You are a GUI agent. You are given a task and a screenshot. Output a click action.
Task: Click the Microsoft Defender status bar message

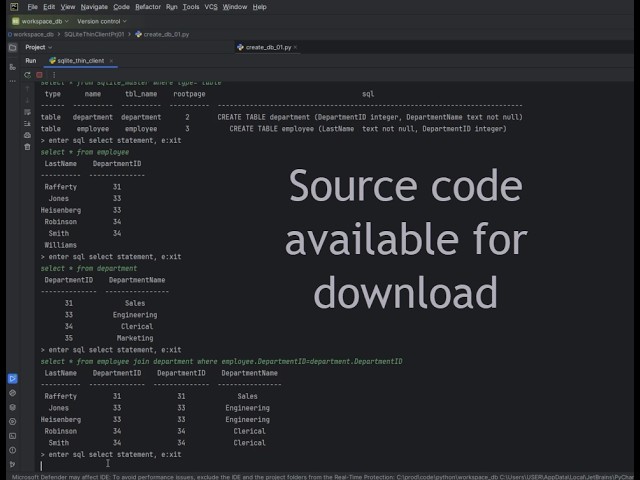(322, 477)
